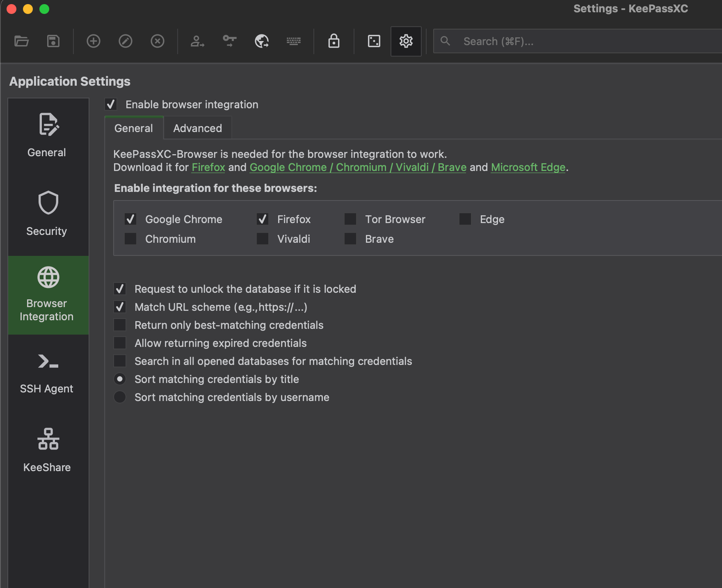Open SSH Agent settings section
722x588 pixels.
48,374
